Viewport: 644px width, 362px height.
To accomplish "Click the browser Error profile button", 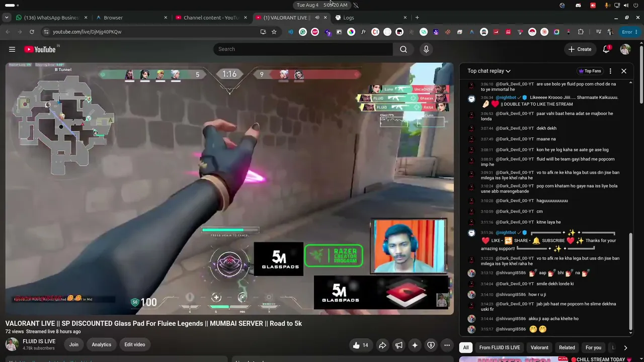I will point(628,32).
